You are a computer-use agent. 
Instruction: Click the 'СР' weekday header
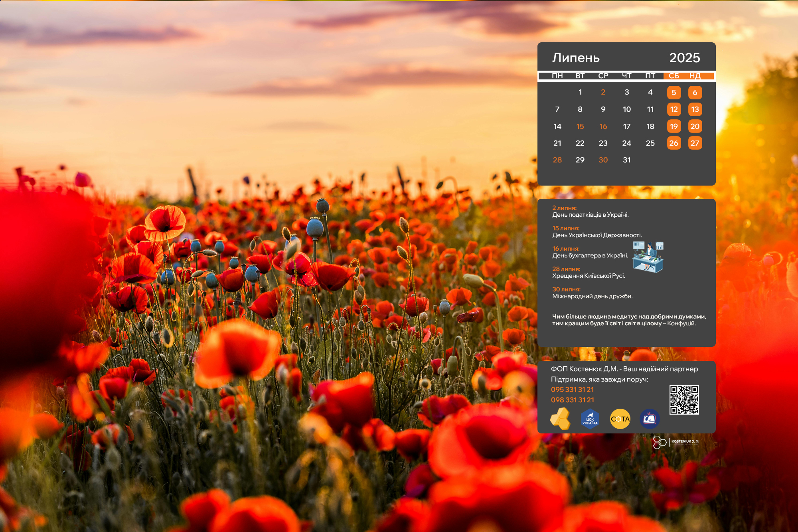pos(603,76)
